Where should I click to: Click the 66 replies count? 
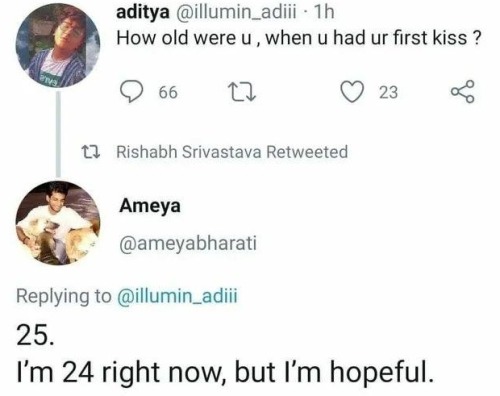(x=168, y=92)
